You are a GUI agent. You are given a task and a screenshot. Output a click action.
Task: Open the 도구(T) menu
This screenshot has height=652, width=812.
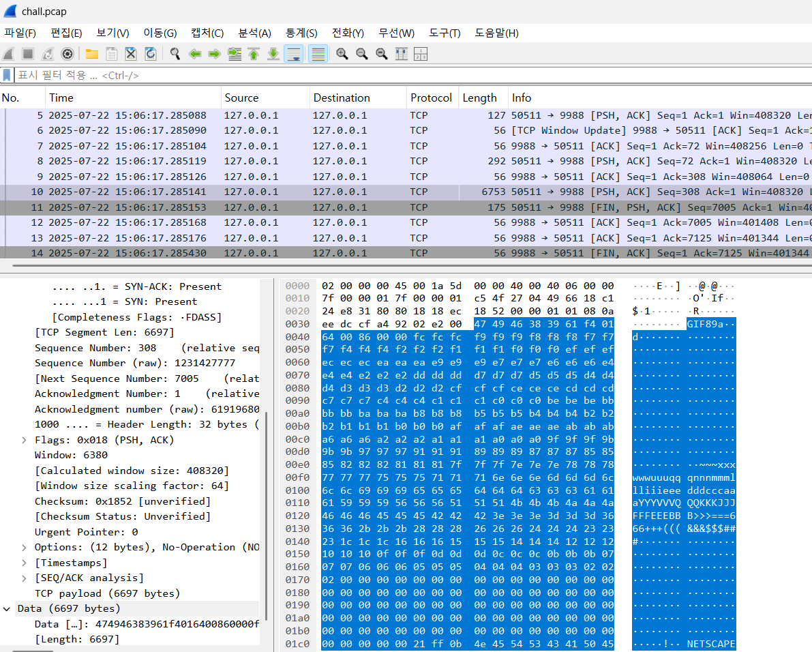[x=445, y=33]
